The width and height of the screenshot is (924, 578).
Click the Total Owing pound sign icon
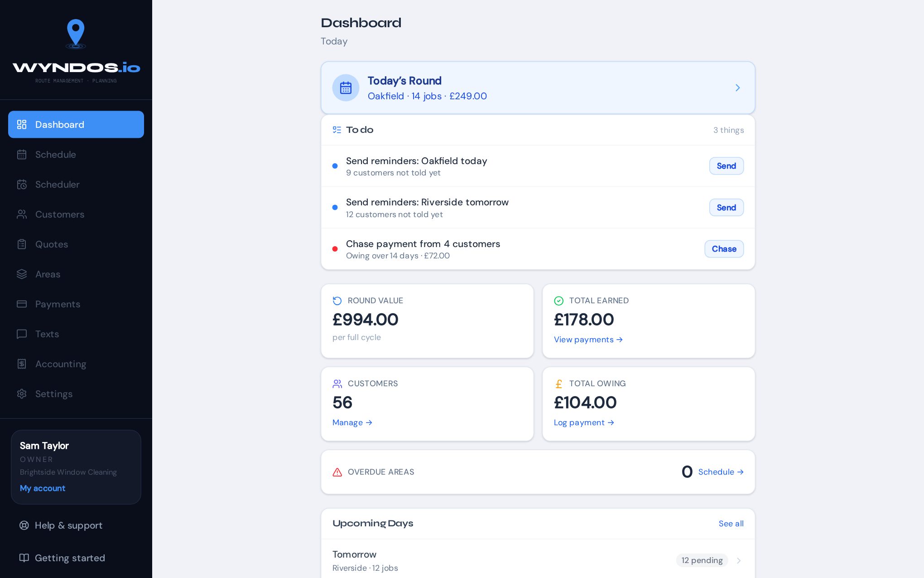click(559, 384)
